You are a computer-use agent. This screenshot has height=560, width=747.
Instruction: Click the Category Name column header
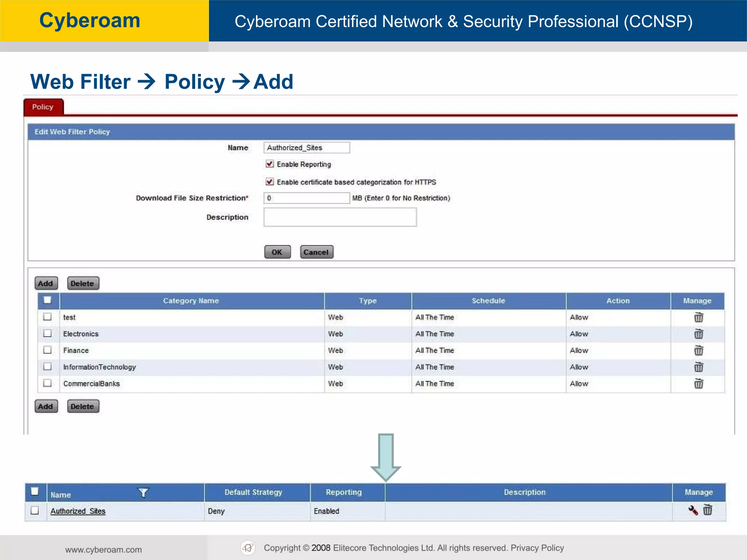(192, 301)
